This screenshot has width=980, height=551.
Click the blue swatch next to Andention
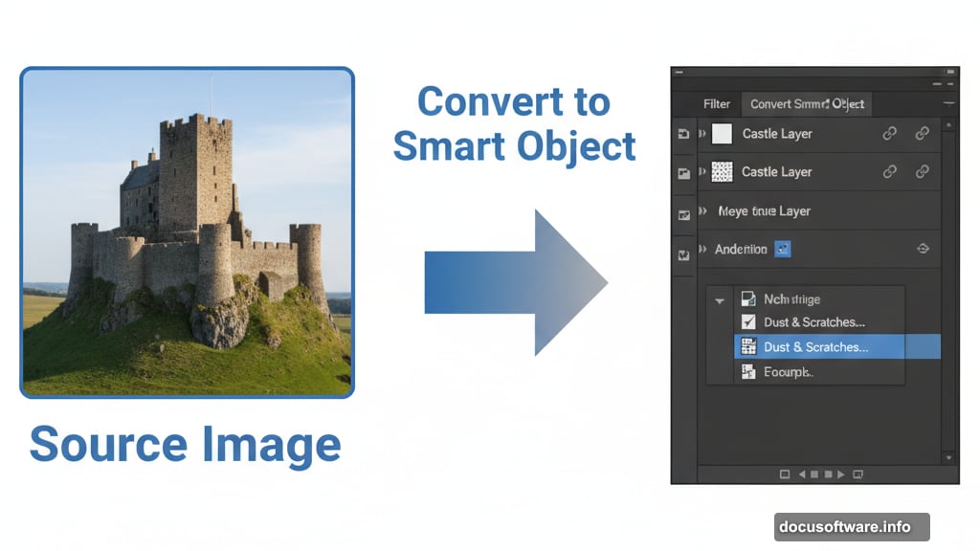point(781,249)
